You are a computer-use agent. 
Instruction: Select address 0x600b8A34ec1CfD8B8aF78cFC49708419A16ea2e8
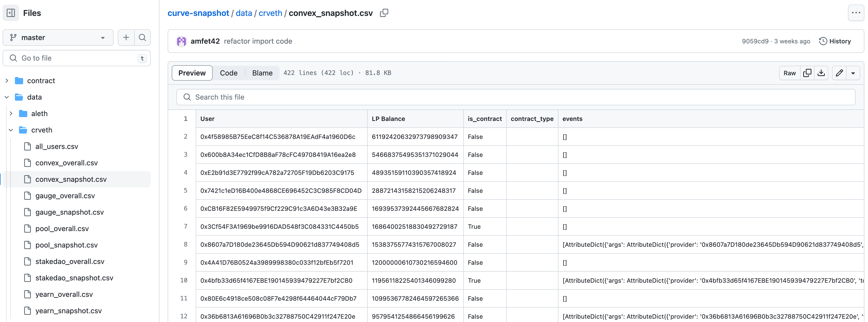click(x=278, y=155)
